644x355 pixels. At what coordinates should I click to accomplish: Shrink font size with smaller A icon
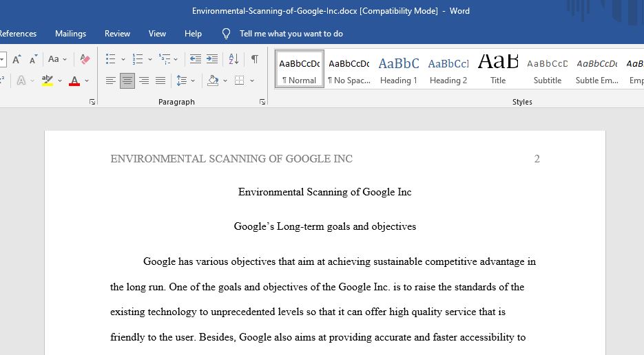[33, 59]
